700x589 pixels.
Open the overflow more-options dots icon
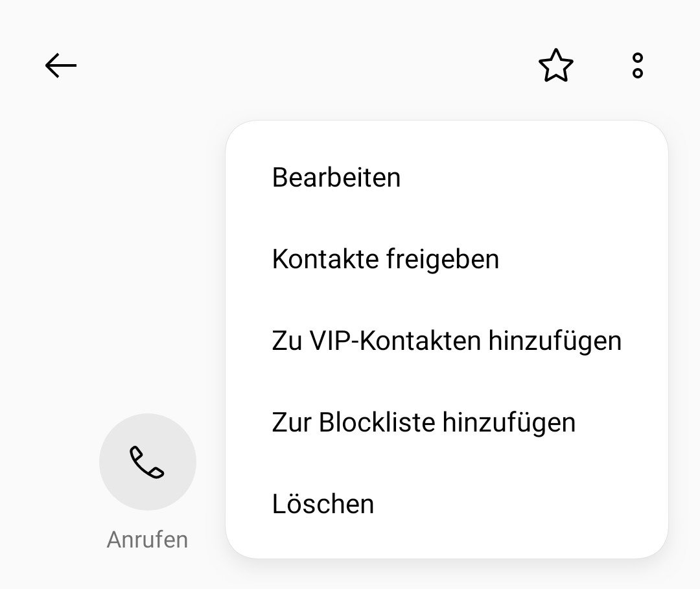pyautogui.click(x=638, y=65)
